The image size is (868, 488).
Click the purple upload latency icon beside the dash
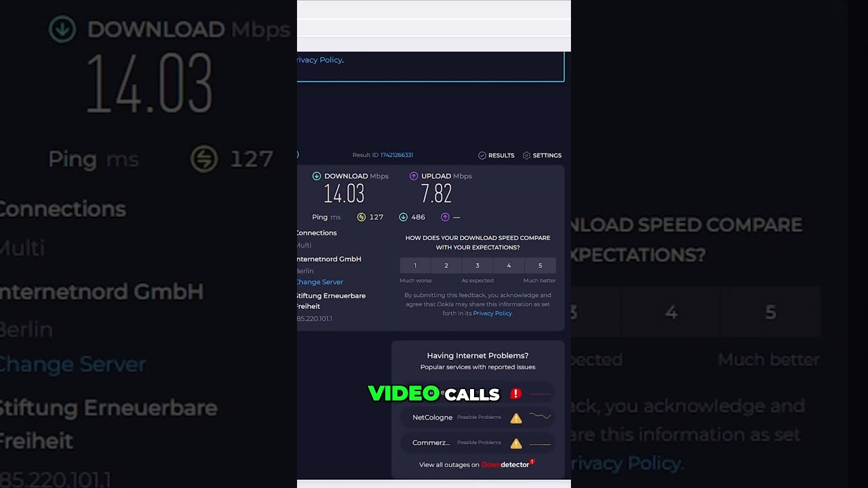[446, 217]
